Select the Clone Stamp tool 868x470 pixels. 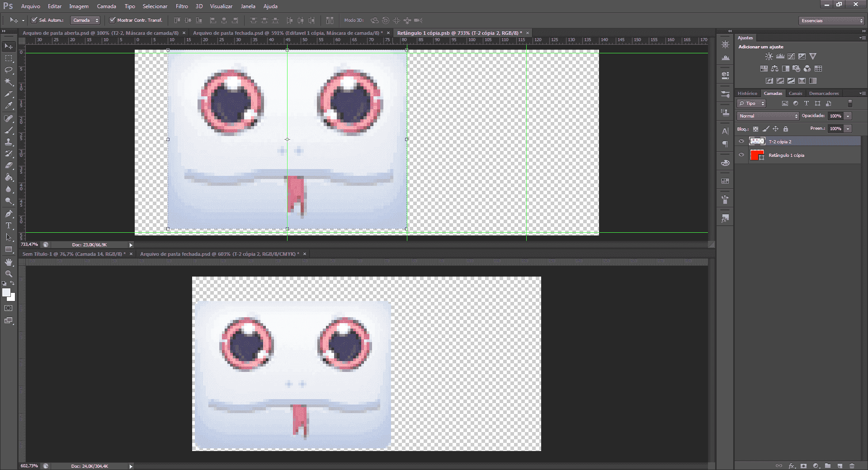(9, 142)
